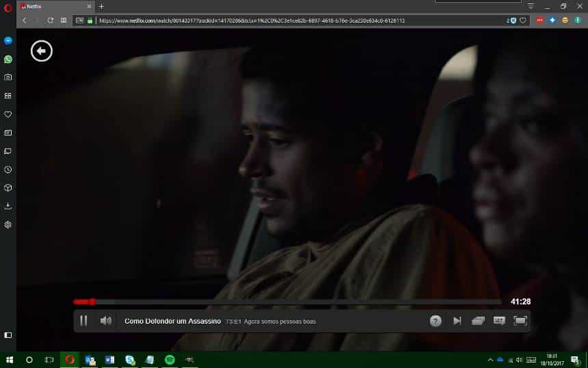Open the emoji face extension icon

(x=565, y=21)
